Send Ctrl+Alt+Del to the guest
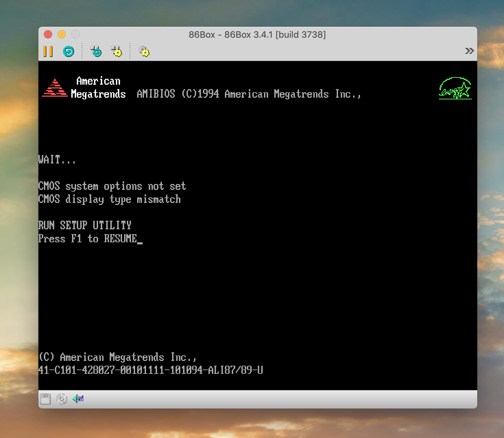 pyautogui.click(x=96, y=51)
